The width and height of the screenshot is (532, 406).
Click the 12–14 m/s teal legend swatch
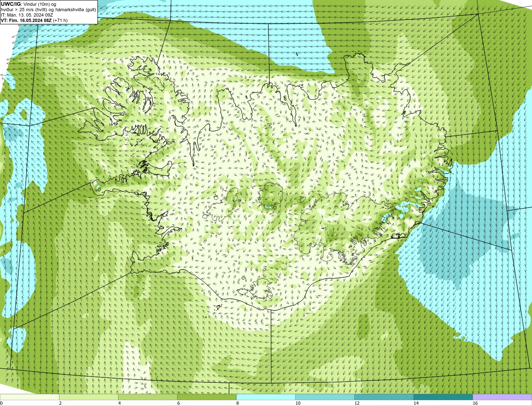384,397
